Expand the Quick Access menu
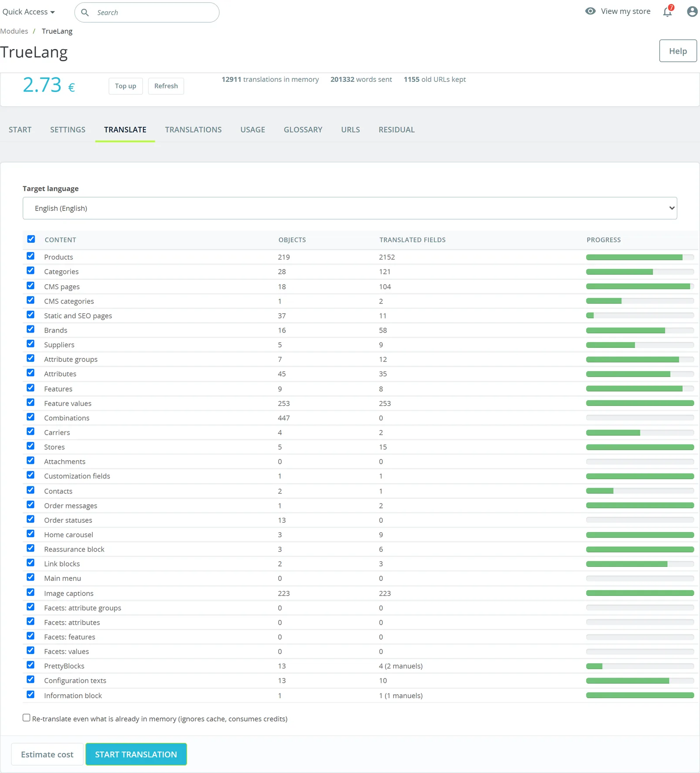Screen dimensions: 700x773 (x=28, y=12)
